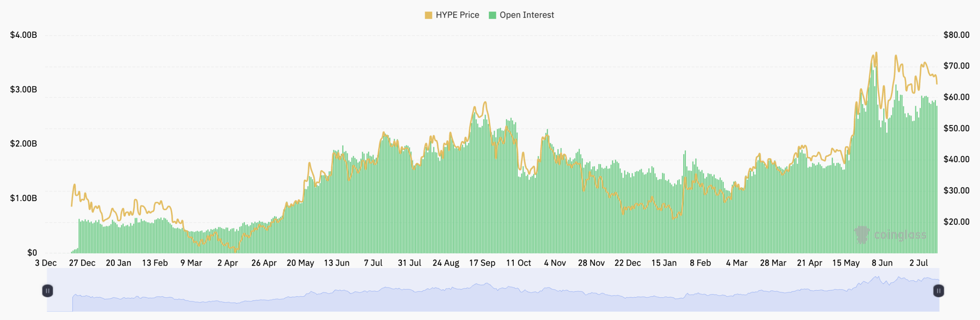The image size is (980, 320).
Task: Click the 2 Apr date label
Action: [227, 263]
